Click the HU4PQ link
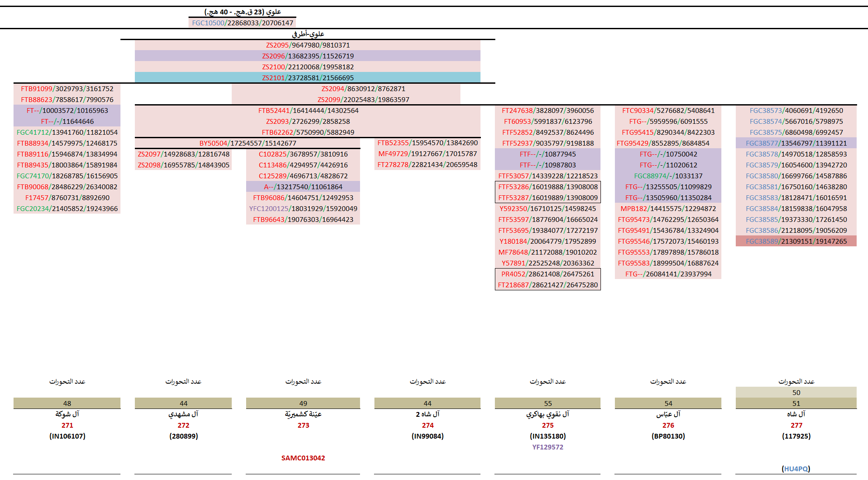 (796, 469)
